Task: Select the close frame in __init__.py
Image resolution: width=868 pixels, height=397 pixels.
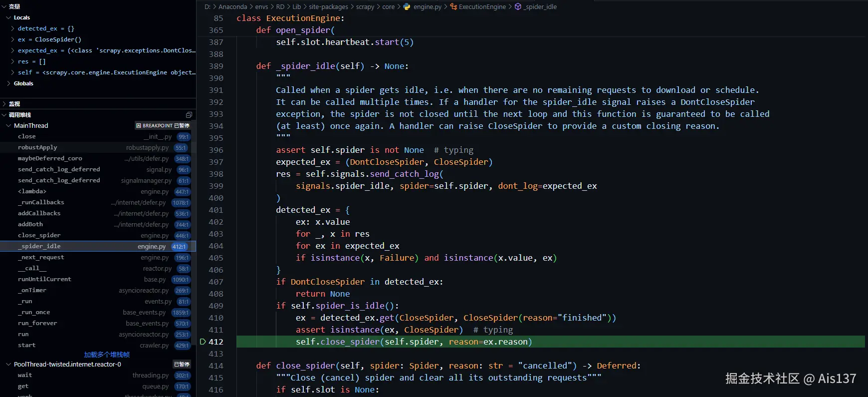Action: pos(98,136)
